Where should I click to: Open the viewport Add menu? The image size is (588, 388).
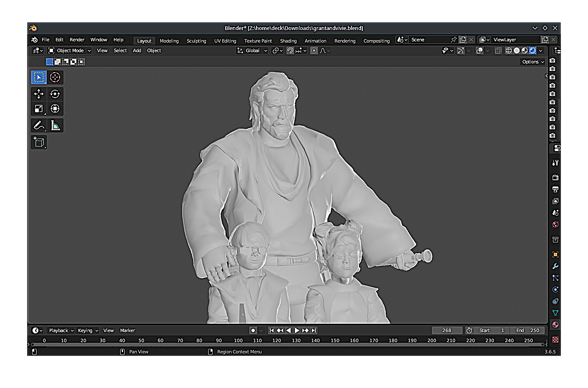pos(137,50)
